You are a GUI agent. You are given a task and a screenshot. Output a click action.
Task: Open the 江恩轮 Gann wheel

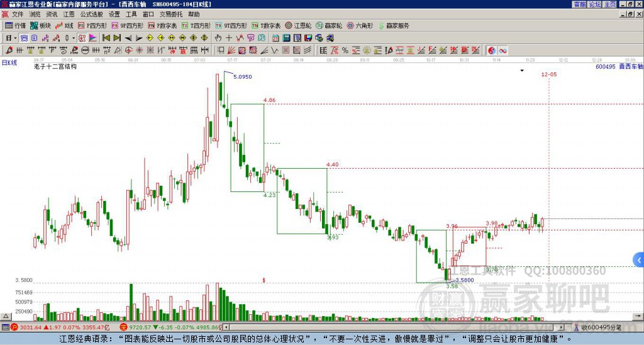[299, 25]
